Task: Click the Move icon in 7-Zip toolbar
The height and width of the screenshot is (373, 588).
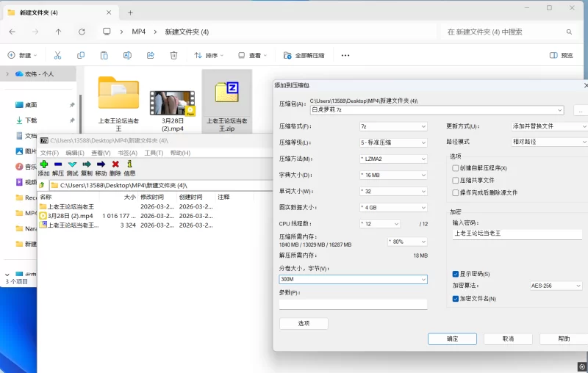Action: tap(101, 164)
